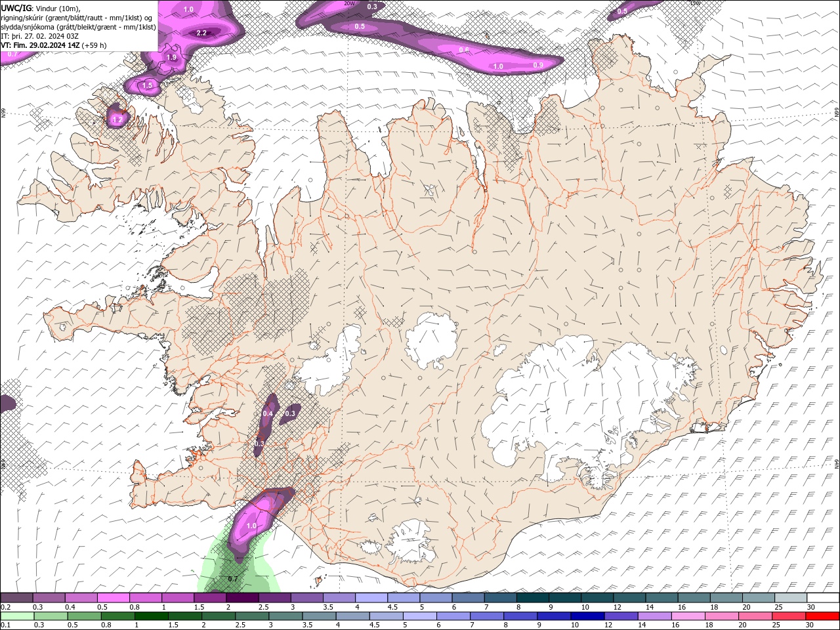
Task: Click the darkest green swatch in rain legend
Action: (151, 616)
